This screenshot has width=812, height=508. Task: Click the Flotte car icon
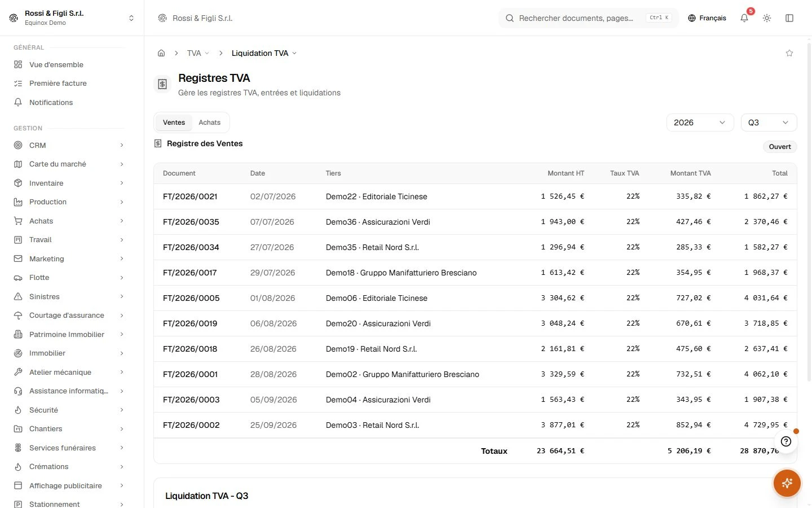18,278
